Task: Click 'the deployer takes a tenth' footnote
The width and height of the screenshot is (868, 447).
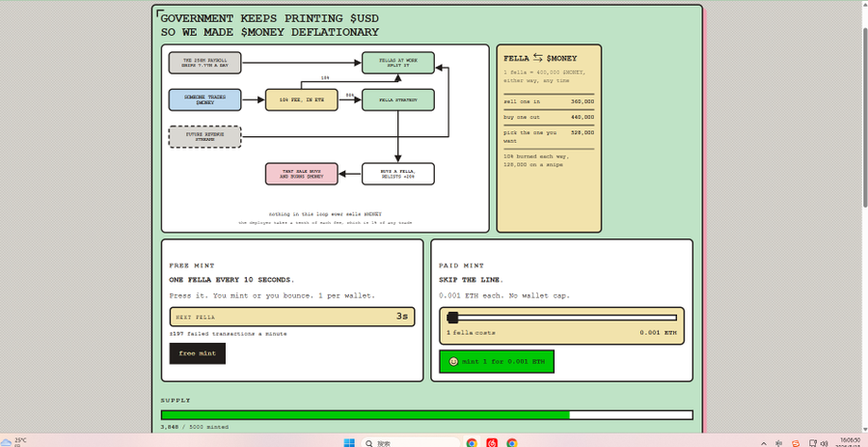Action: click(326, 223)
